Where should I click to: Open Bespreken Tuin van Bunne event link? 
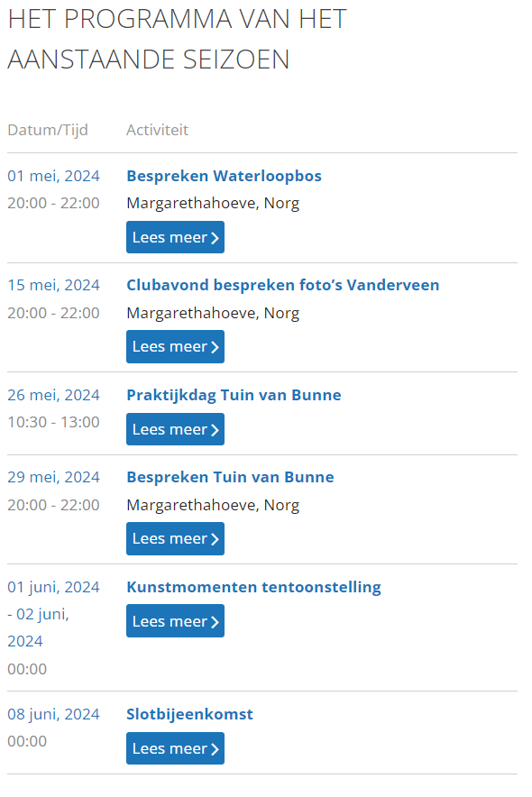tap(230, 477)
